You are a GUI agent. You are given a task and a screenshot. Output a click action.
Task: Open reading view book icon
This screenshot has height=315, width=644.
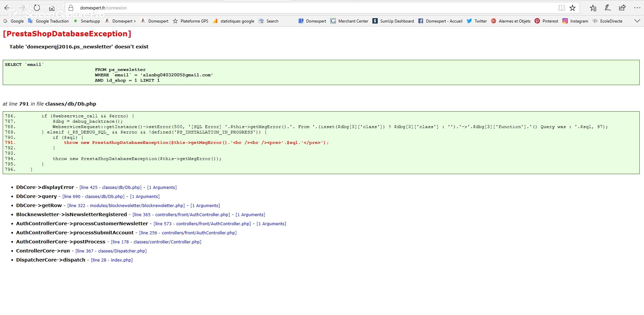click(x=561, y=8)
